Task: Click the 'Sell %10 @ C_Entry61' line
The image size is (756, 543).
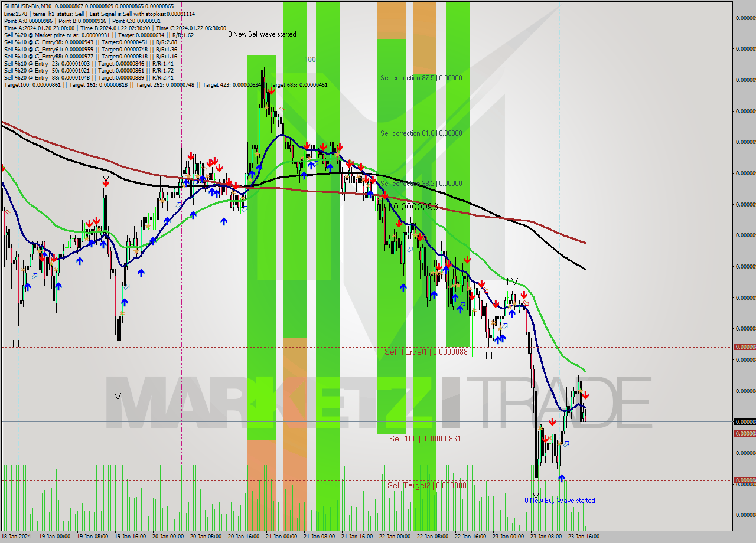Action: (x=90, y=49)
